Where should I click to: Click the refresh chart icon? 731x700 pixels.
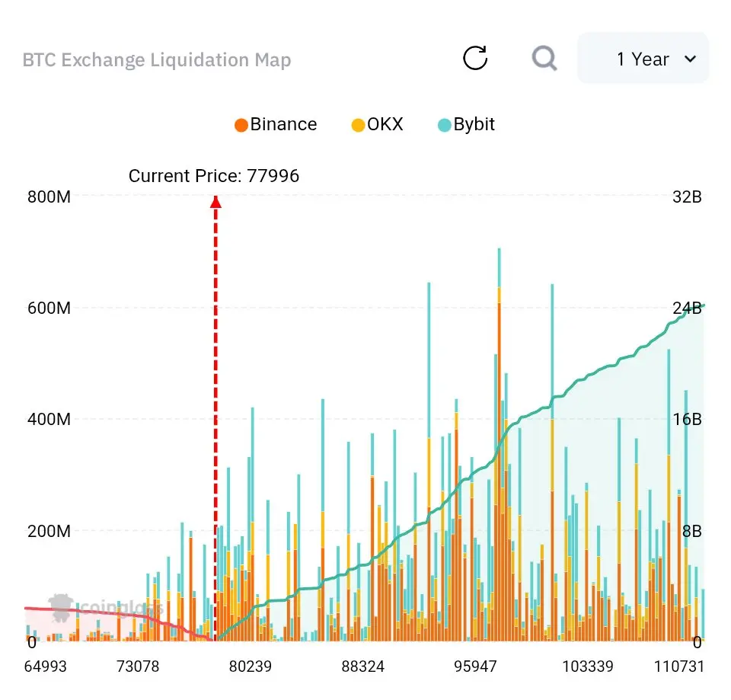[x=475, y=59]
